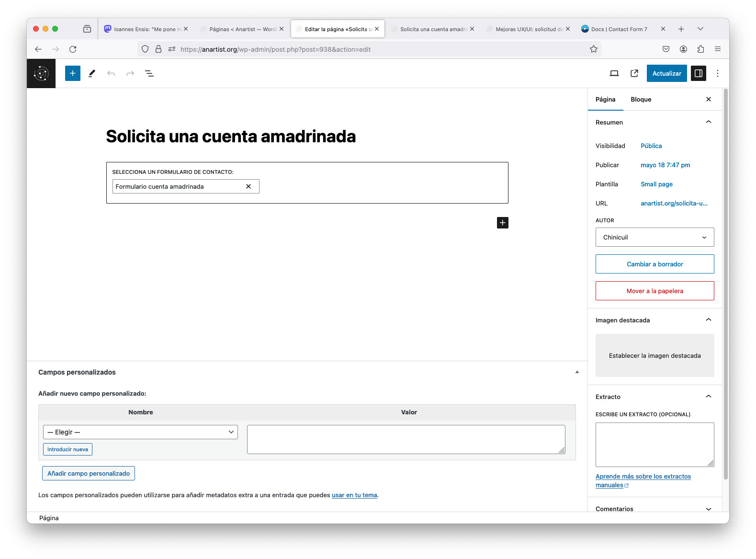Edit publish date mayo 18 7:47 pm
This screenshot has height=559, width=756.
(665, 165)
